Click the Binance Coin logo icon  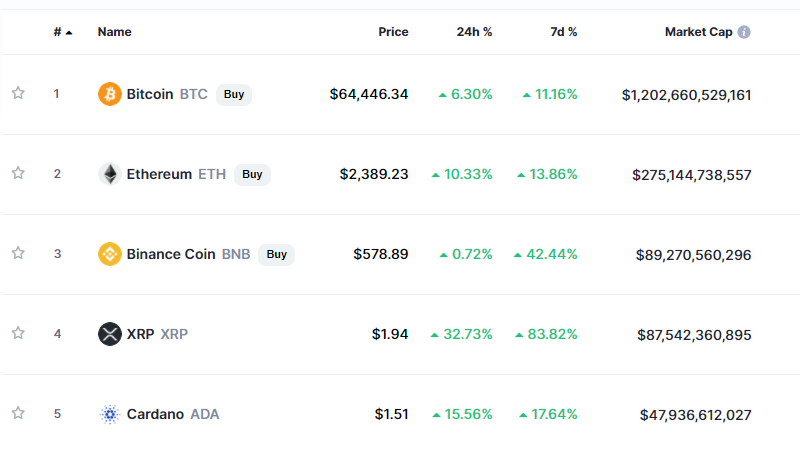[109, 254]
